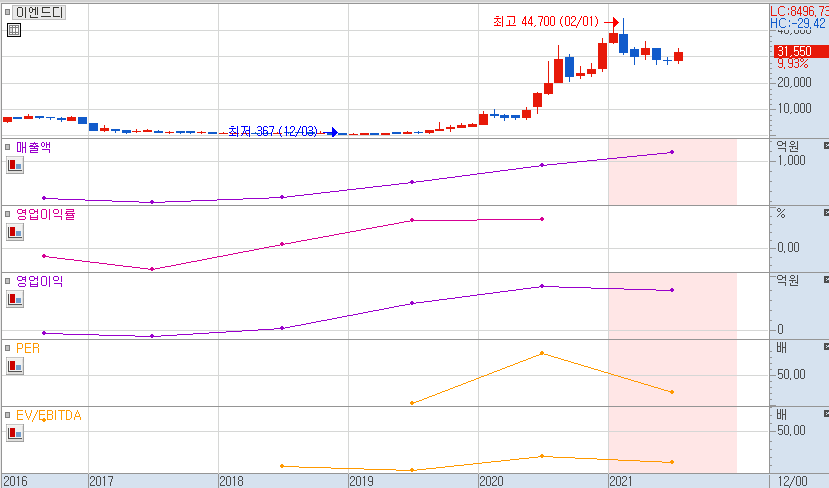The width and height of the screenshot is (829, 488).
Task: Click the 0.00 label on 영업이익률 axis
Action: (x=788, y=247)
